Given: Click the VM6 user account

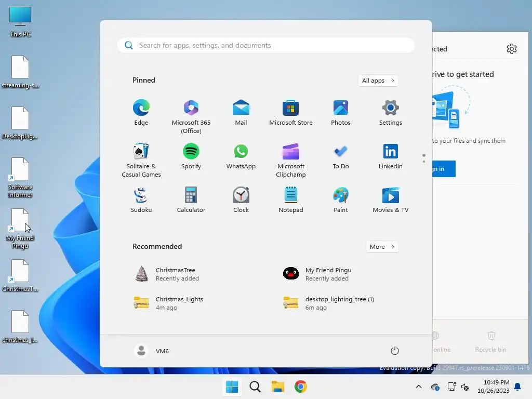Looking at the screenshot, I should click(x=152, y=351).
